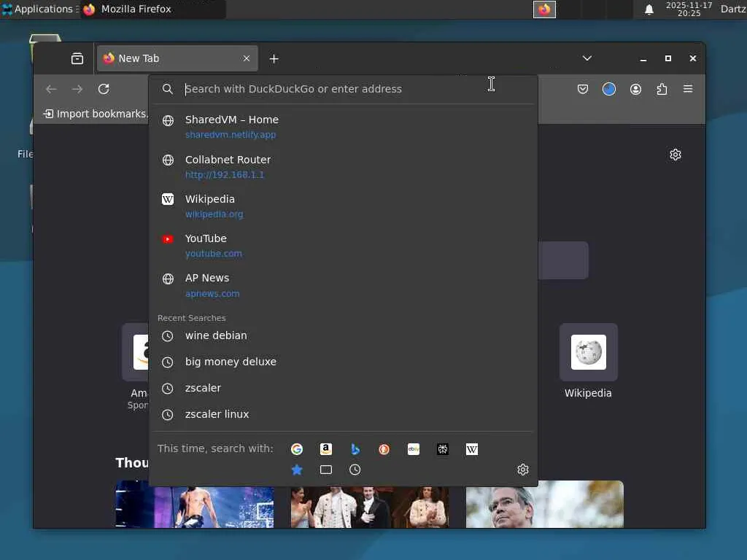
Task: Expand the list all tabs chevron
Action: [x=587, y=58]
